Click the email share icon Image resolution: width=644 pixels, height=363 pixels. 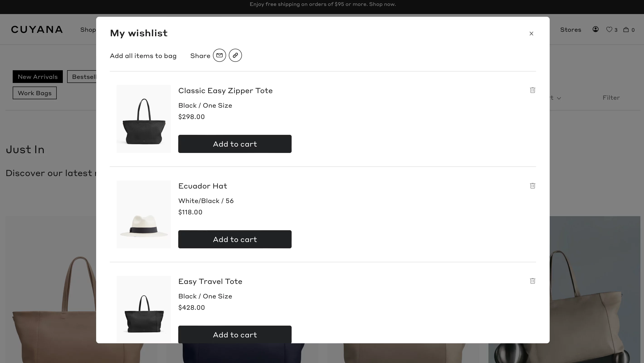tap(219, 55)
